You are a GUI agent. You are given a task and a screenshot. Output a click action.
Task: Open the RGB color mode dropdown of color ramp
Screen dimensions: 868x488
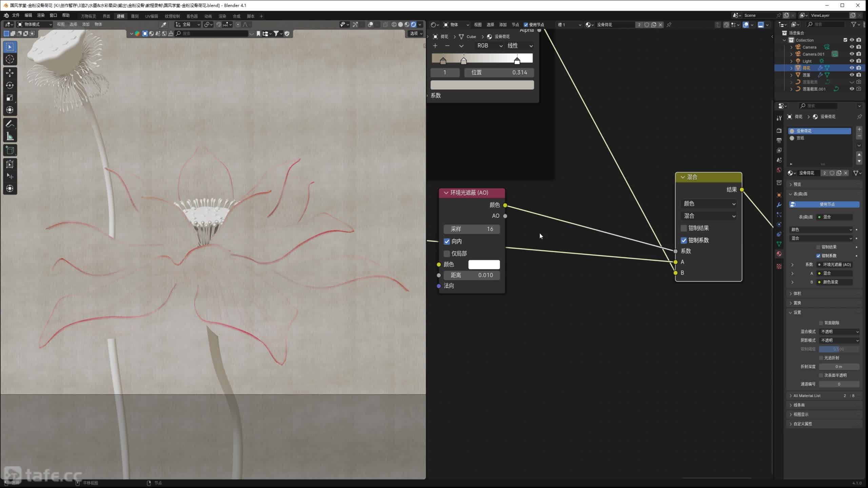click(489, 46)
